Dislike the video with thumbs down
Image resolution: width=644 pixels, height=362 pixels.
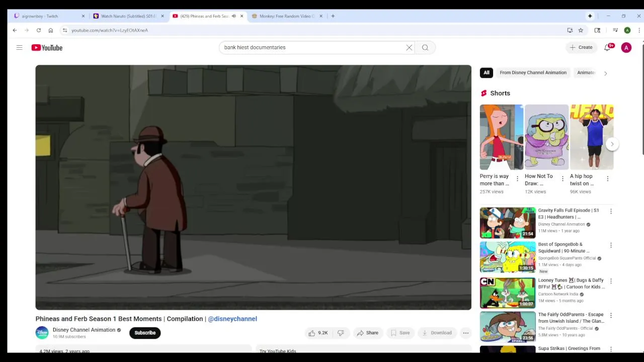click(341, 333)
